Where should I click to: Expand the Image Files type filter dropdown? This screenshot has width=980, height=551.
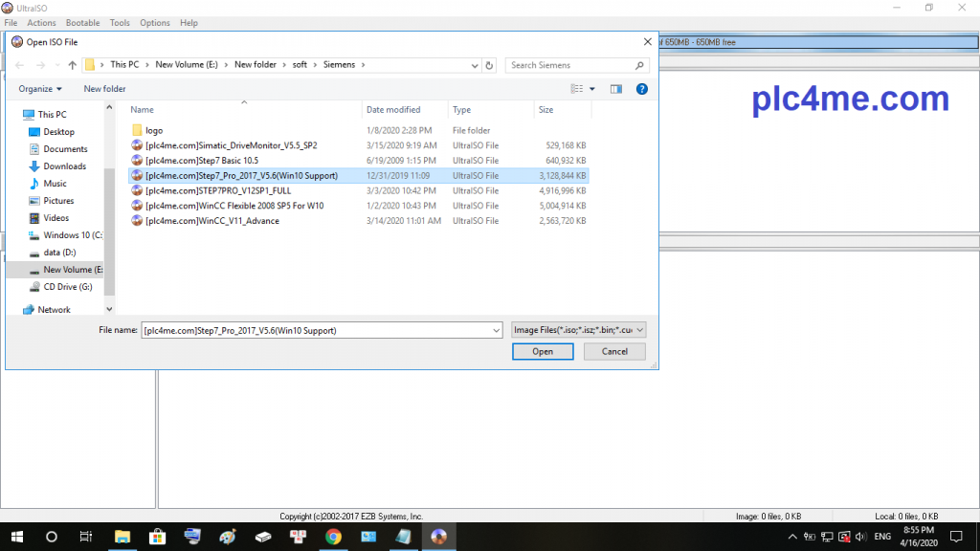579,330
